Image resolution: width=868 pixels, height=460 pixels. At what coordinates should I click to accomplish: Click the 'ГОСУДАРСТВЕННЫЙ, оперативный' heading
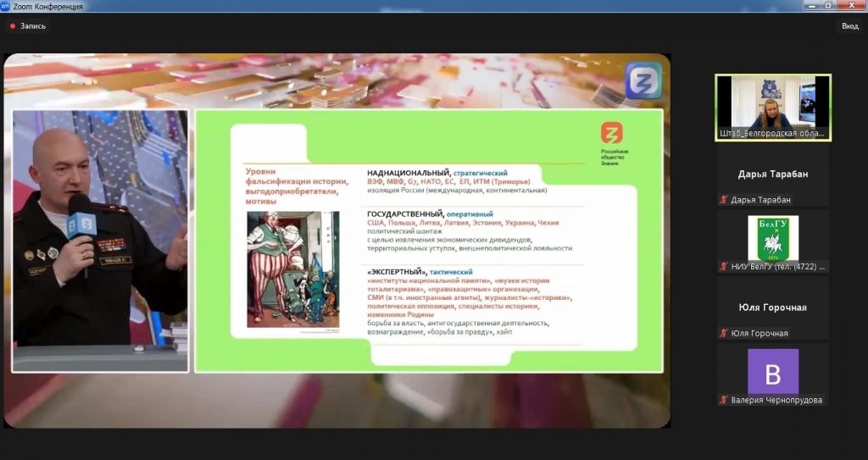coord(430,214)
